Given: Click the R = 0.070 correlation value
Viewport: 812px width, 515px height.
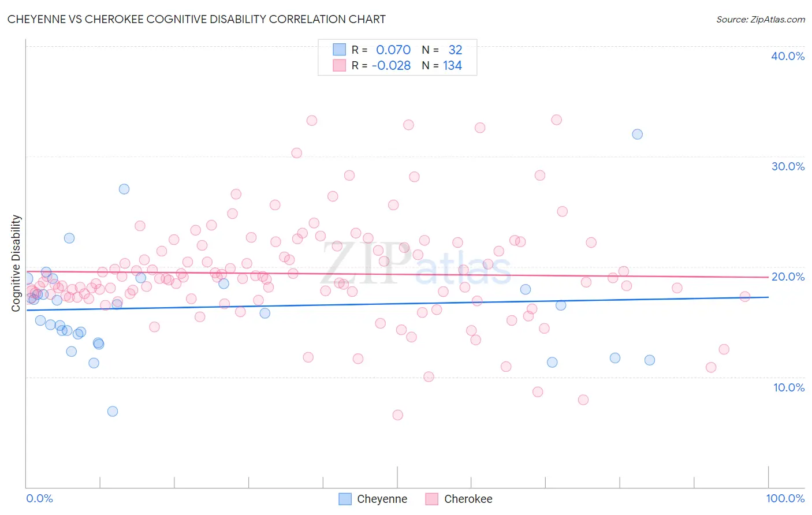Looking at the screenshot, I should (381, 50).
